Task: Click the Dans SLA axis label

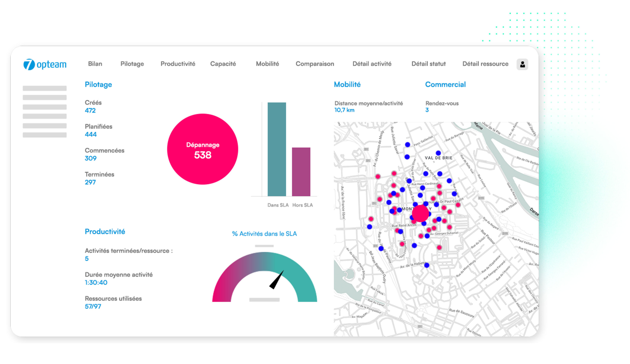Action: 278,205
